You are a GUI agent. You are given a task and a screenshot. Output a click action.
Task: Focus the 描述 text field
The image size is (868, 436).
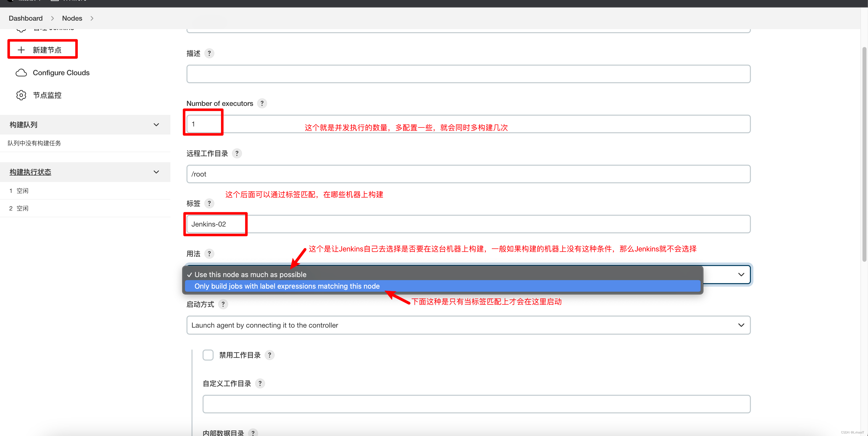468,74
